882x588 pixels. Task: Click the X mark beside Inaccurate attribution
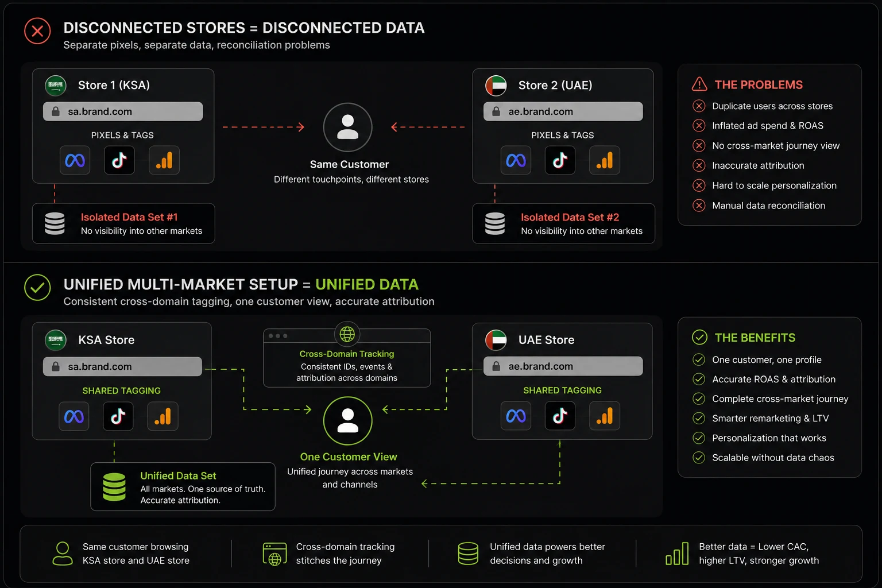(699, 165)
